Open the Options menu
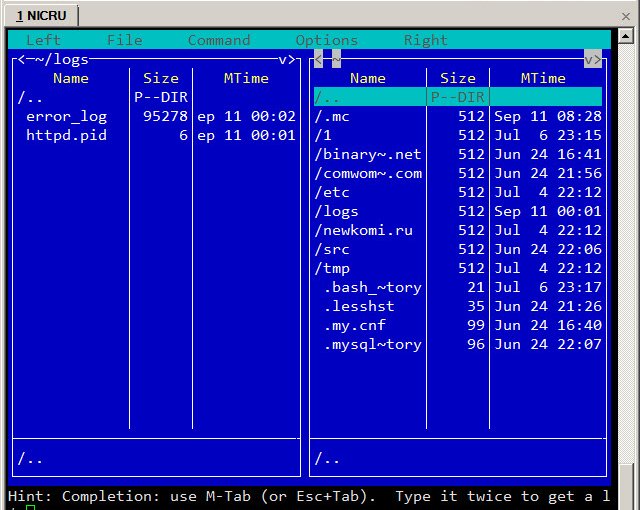The image size is (640, 510). [327, 40]
